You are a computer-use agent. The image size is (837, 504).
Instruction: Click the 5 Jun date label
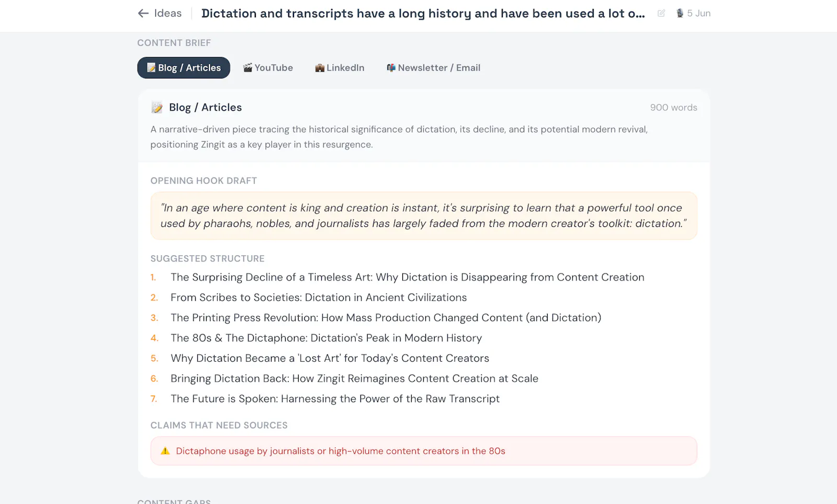click(699, 14)
